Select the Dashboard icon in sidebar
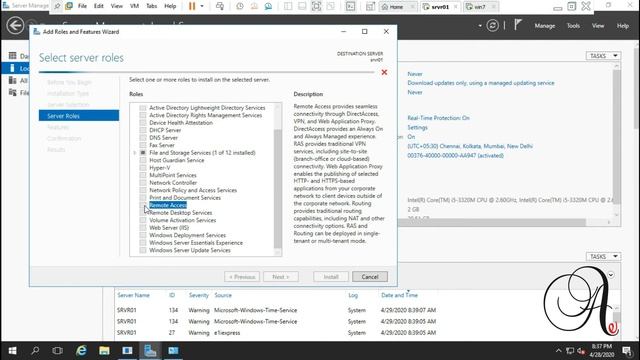The image size is (640, 360). click(x=13, y=56)
